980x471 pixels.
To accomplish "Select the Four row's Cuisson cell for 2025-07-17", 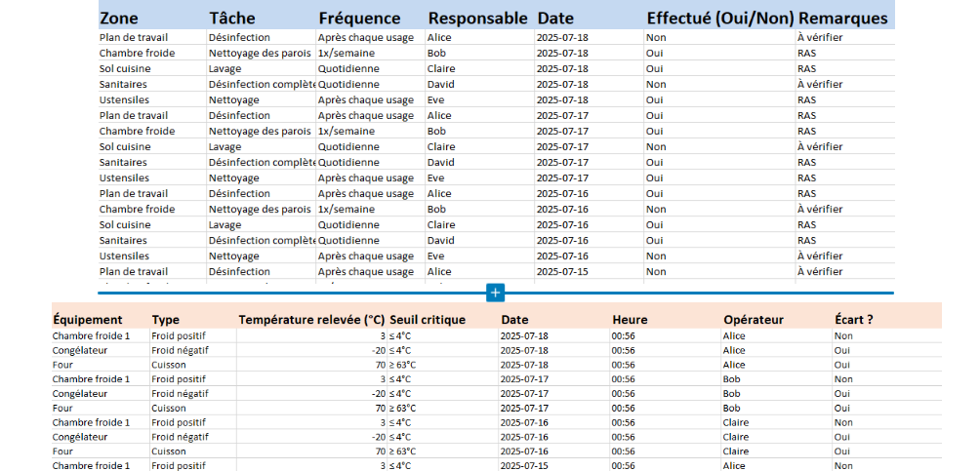I will (169, 409).
